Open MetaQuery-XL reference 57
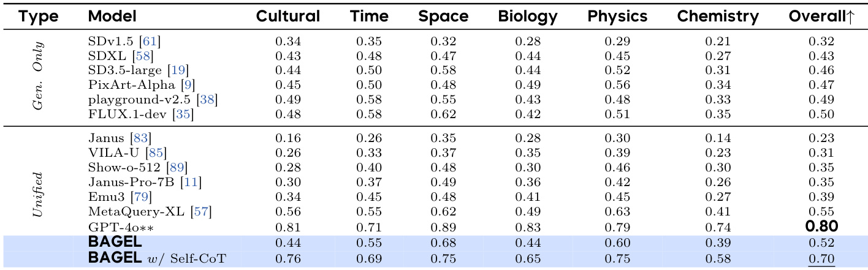This screenshot has height=270, width=868. point(201,211)
